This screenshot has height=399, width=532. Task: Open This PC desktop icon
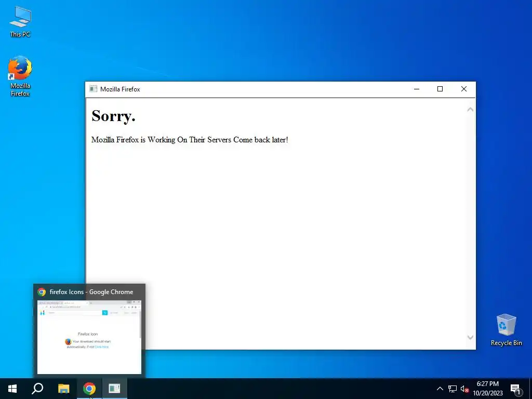20,22
